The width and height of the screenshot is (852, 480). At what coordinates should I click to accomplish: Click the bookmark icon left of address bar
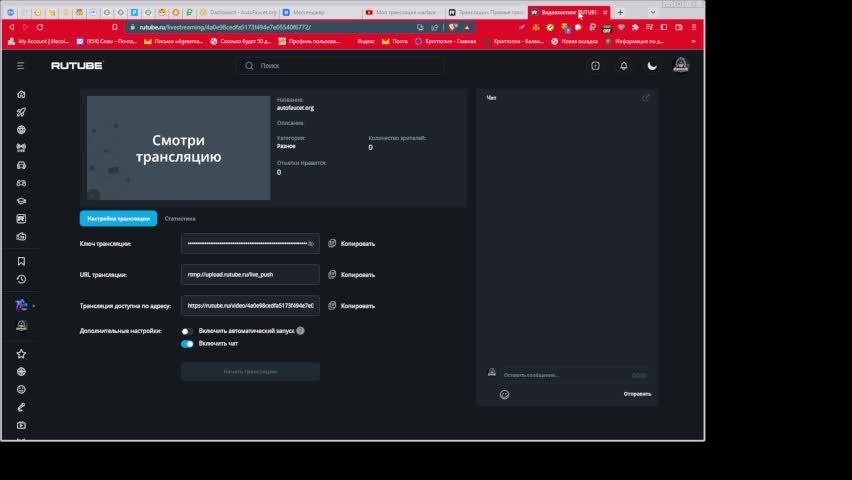(115, 27)
